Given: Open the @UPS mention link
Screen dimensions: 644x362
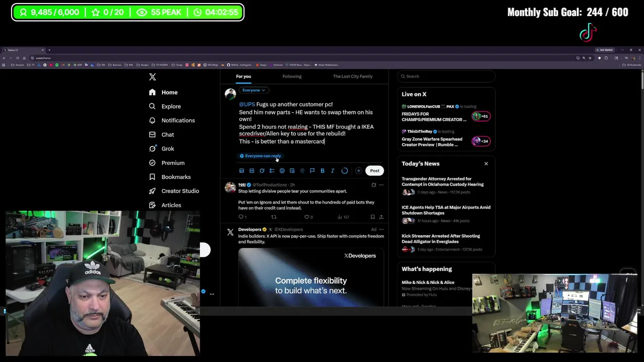Looking at the screenshot, I should tap(247, 105).
